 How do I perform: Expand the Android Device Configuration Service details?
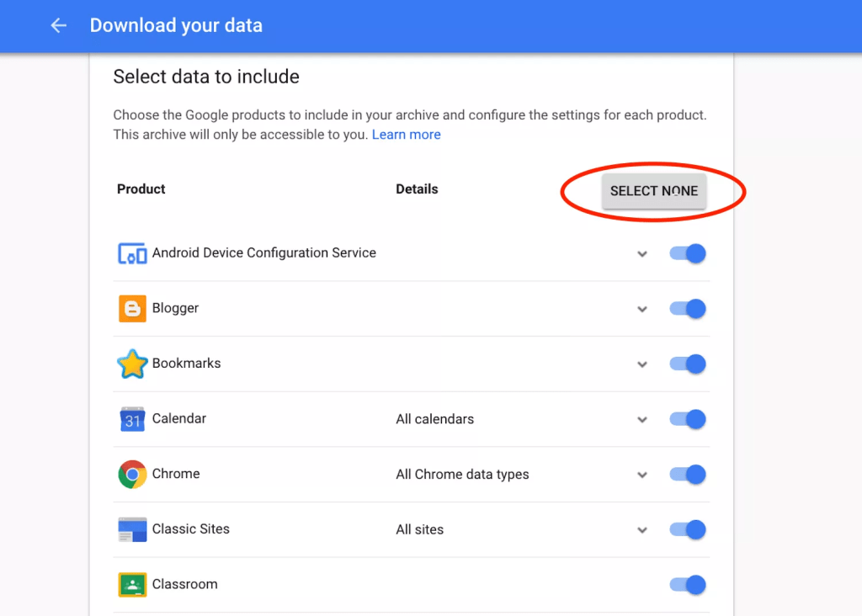(x=642, y=253)
